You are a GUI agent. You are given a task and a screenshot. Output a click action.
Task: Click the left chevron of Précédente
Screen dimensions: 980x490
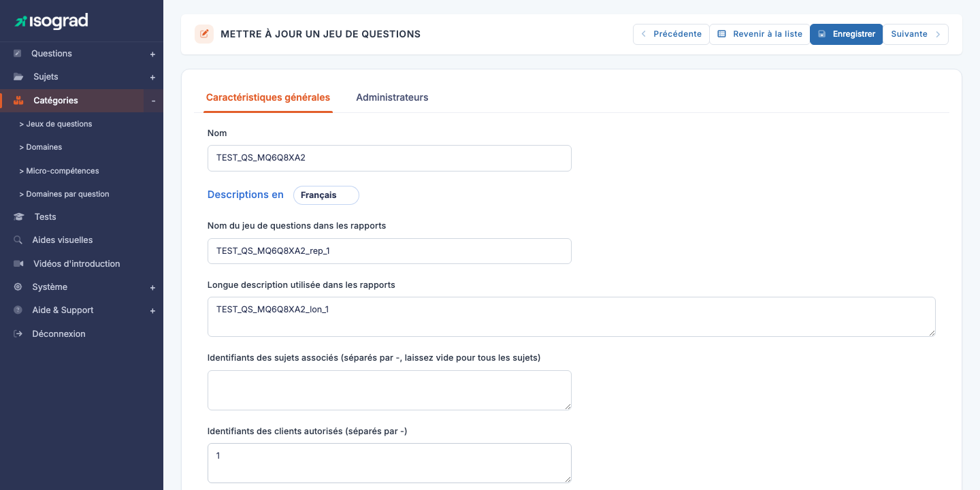[644, 34]
